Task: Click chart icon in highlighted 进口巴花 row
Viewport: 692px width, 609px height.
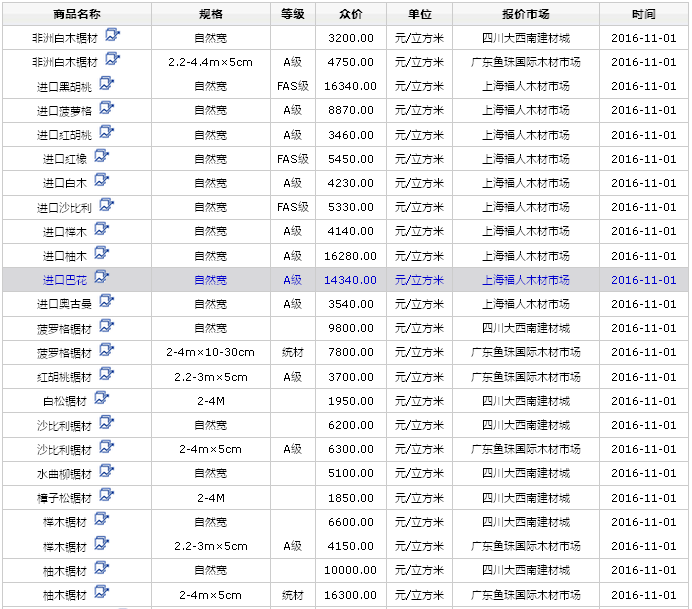Action: click(x=102, y=278)
